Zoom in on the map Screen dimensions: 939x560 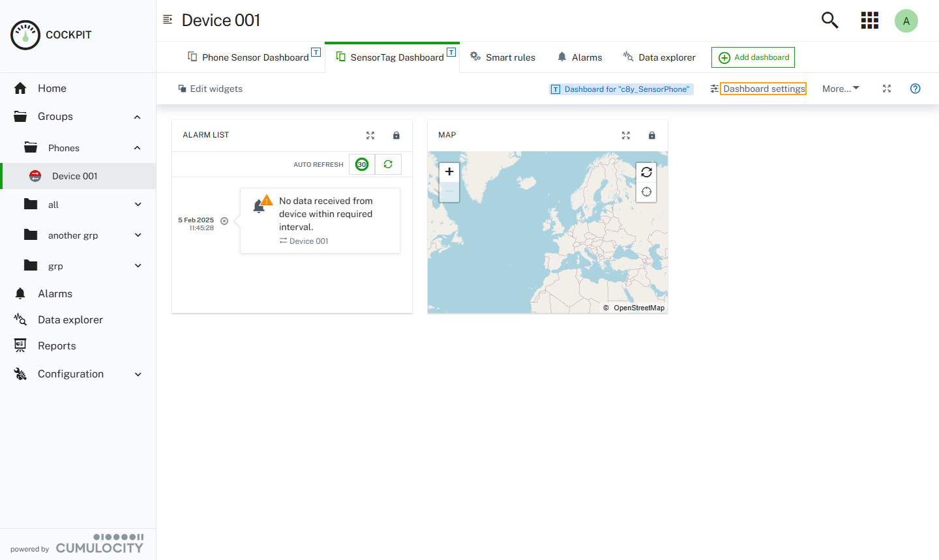[x=449, y=171]
